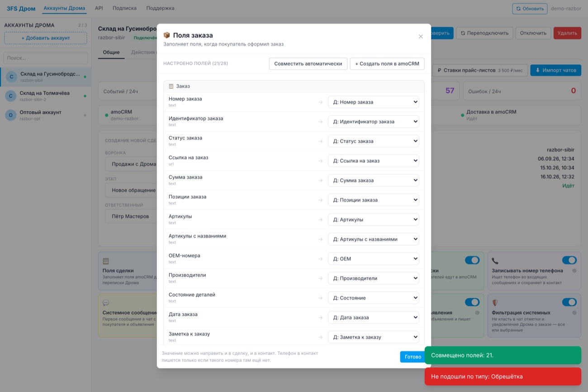Click the refresh arrows icon in Обновить
Image resolution: width=588 pixels, height=392 pixels.
point(519,9)
